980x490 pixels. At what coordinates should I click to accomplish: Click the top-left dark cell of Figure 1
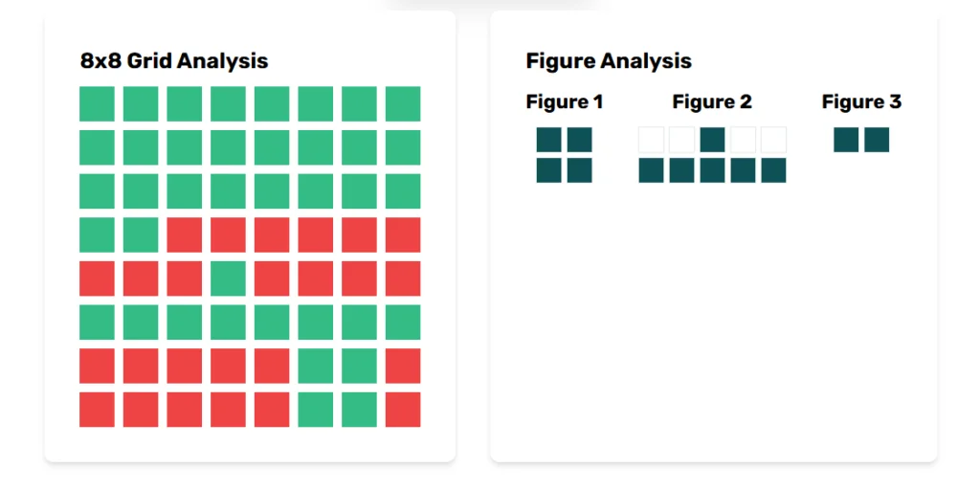click(548, 140)
